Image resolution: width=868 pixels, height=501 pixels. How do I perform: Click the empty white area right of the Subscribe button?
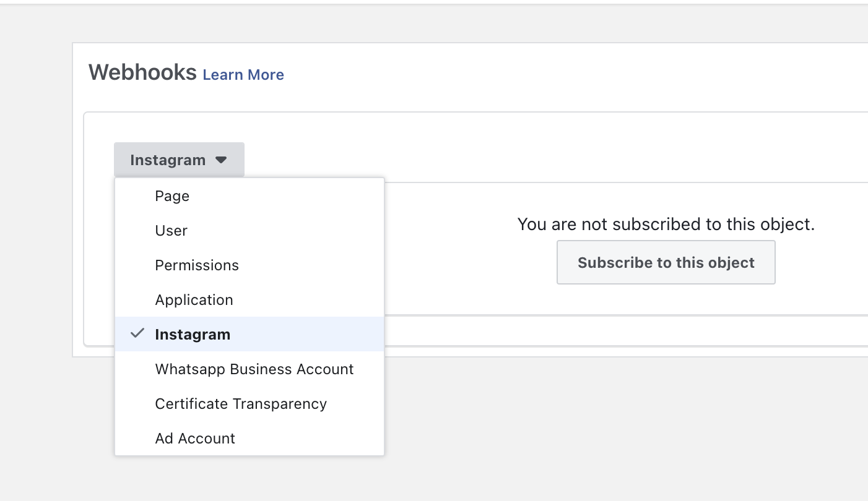823,263
